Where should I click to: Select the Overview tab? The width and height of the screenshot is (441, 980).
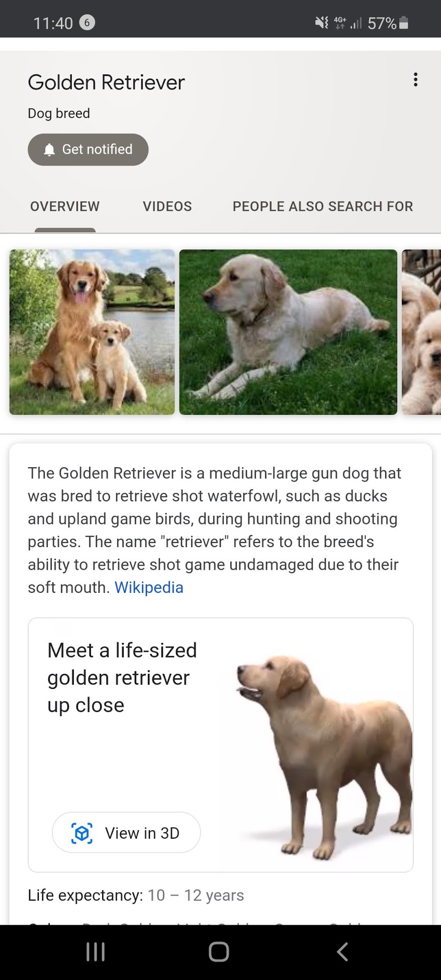(x=65, y=206)
